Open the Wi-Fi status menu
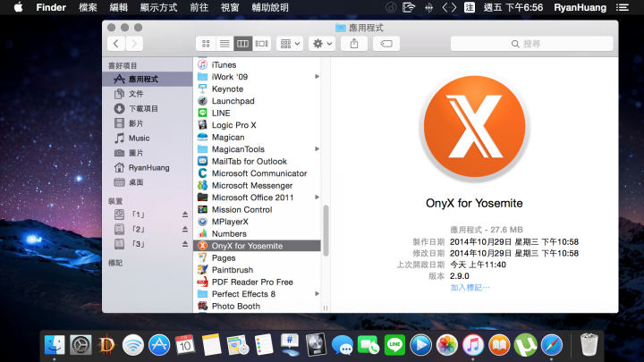The height and width of the screenshot is (362, 644). click(x=409, y=7)
